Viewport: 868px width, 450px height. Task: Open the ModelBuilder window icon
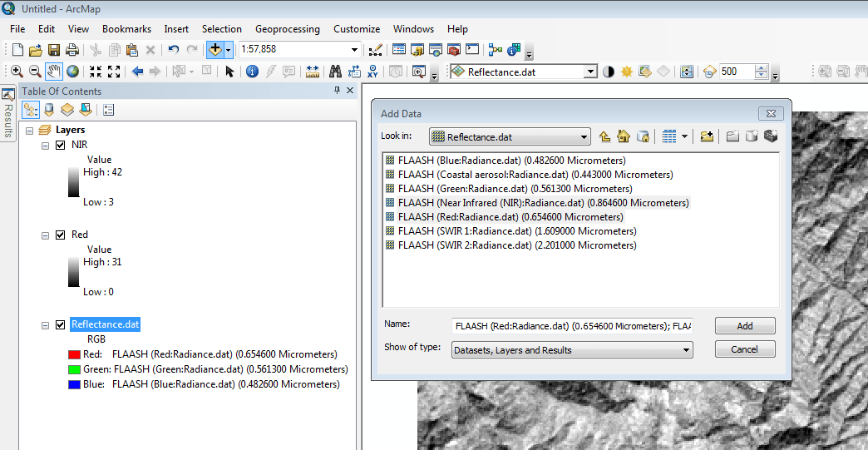click(x=495, y=50)
